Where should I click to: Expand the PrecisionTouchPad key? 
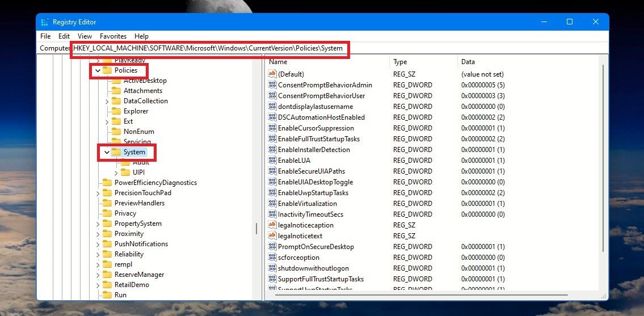[98, 193]
